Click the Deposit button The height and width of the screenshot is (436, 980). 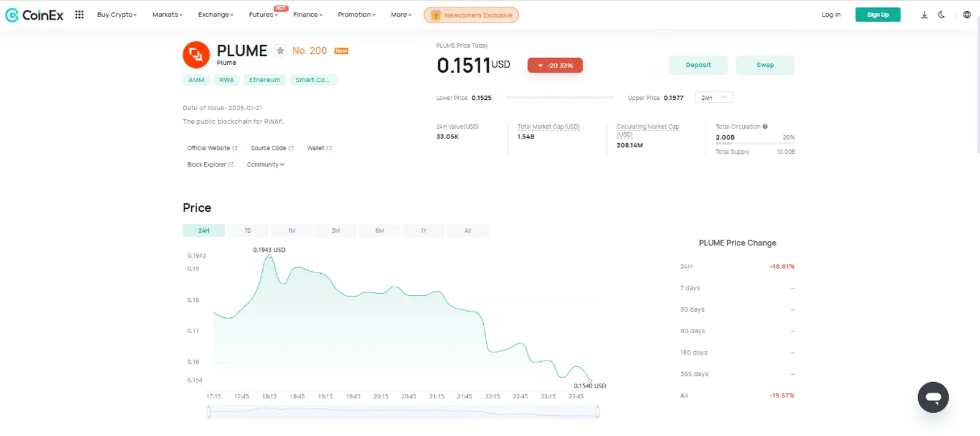click(698, 65)
